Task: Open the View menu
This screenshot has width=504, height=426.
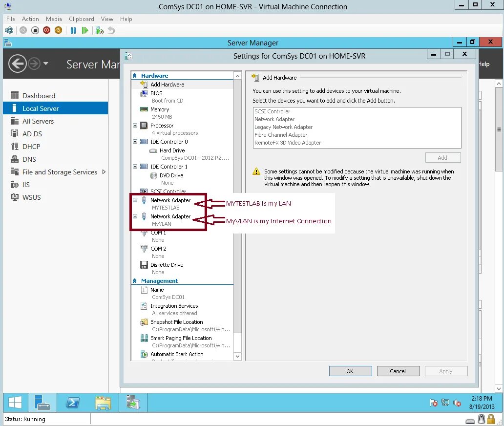Action: tap(107, 19)
